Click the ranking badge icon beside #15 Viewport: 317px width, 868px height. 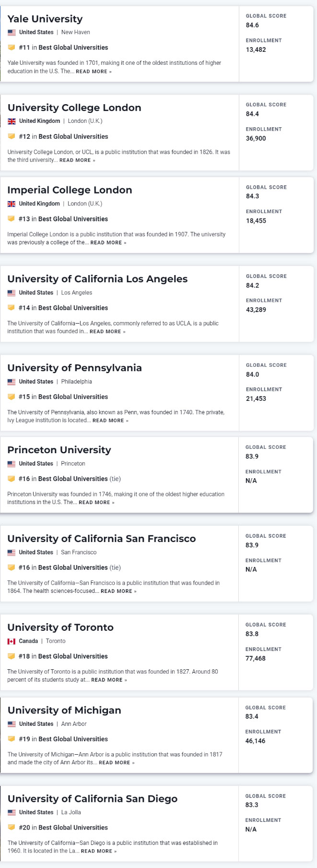pyautogui.click(x=12, y=397)
